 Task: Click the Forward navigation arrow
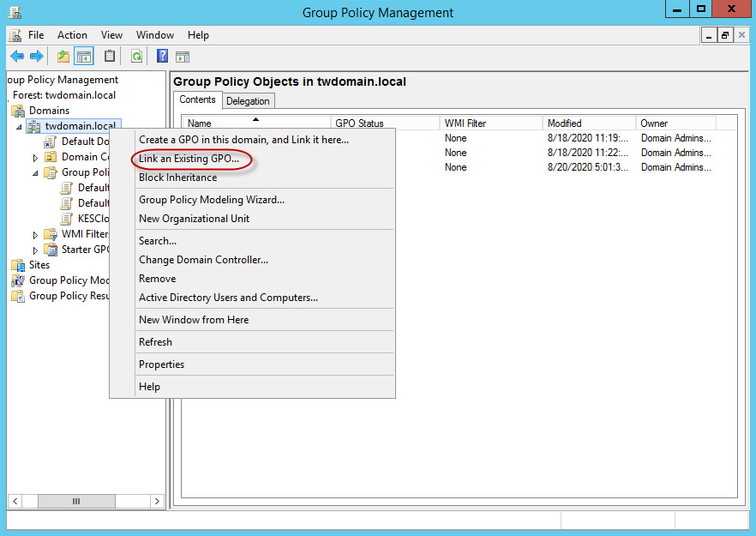[x=36, y=56]
